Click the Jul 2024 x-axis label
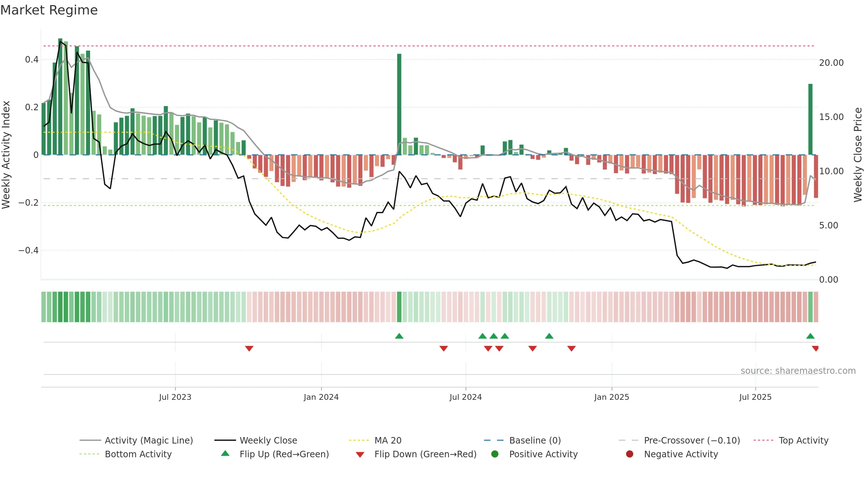Screen dimensions: 868x488 coord(466,397)
